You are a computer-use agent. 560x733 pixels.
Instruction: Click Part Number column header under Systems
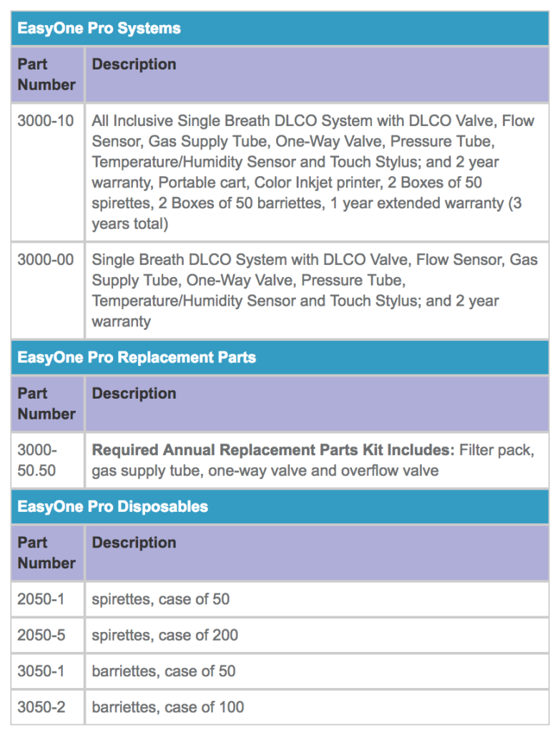[x=46, y=74]
